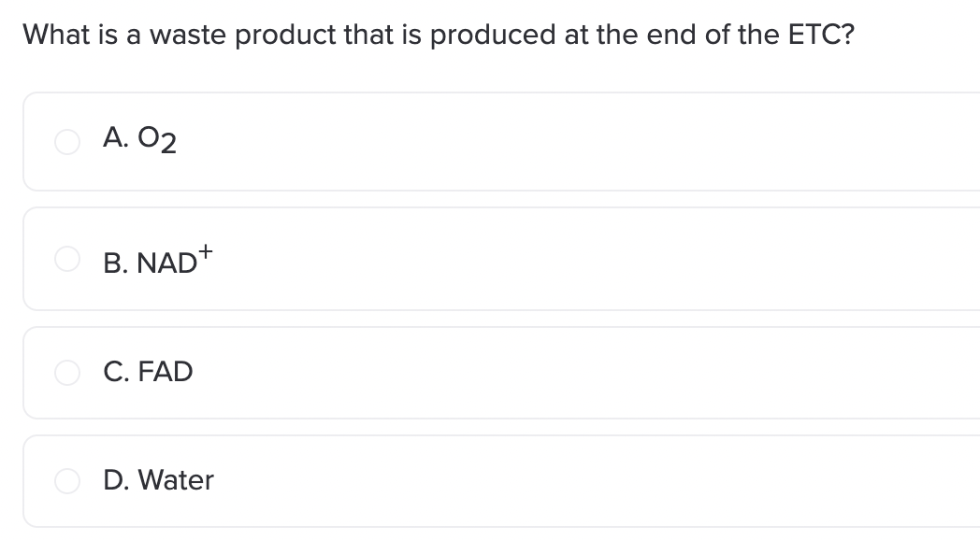The height and width of the screenshot is (540, 980).
Task: Click the subscript 2 in option A
Action: click(x=168, y=143)
